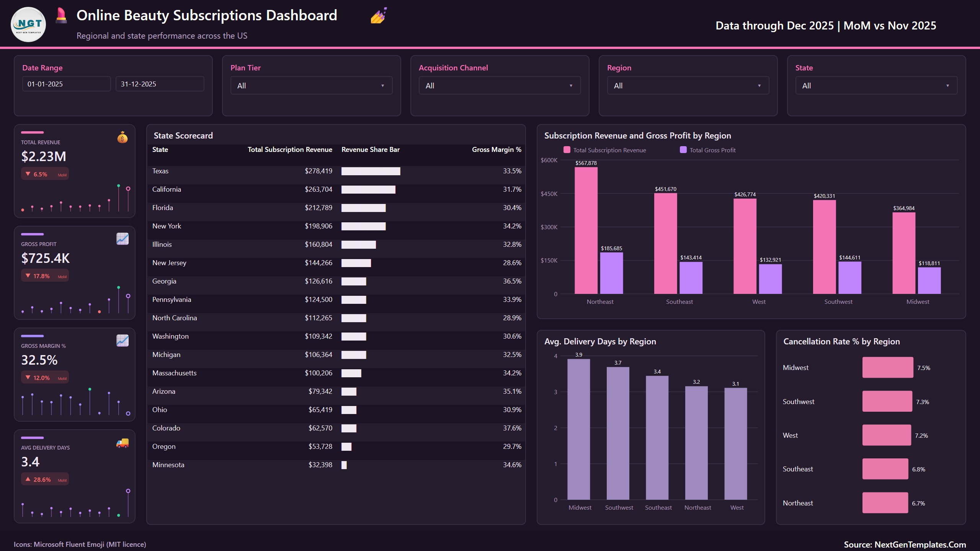980x551 pixels.
Task: Click the money bag icon on Total Revenue card
Action: click(x=122, y=137)
